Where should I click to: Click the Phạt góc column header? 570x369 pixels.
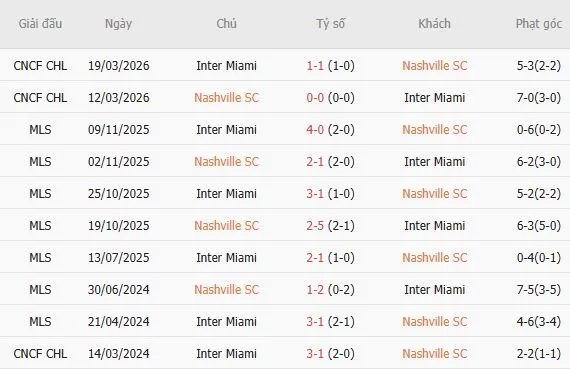[x=539, y=24]
